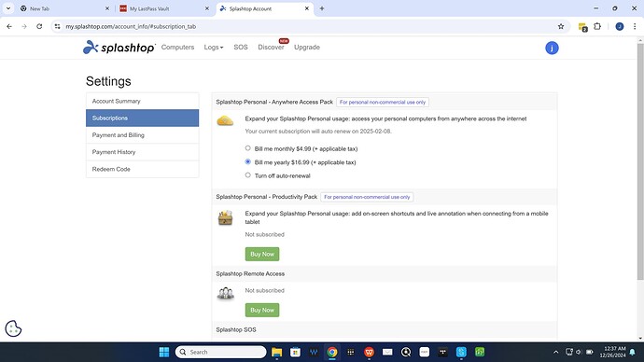Open Redeem Code settings
Image resolution: width=644 pixels, height=362 pixels.
[142, 169]
